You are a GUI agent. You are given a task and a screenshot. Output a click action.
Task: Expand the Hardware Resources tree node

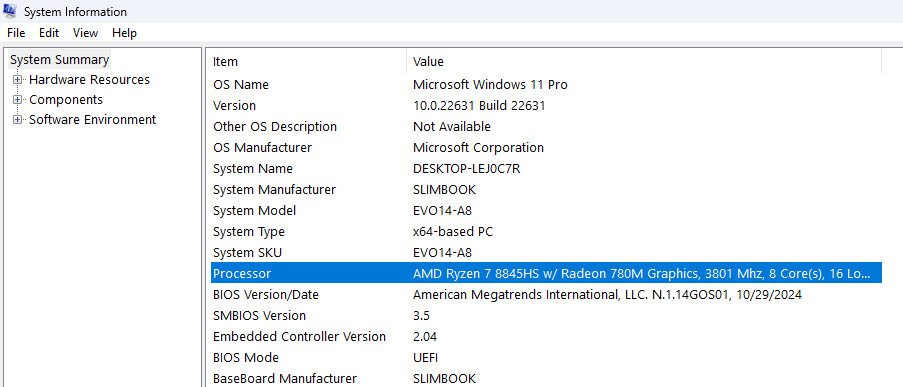(17, 80)
